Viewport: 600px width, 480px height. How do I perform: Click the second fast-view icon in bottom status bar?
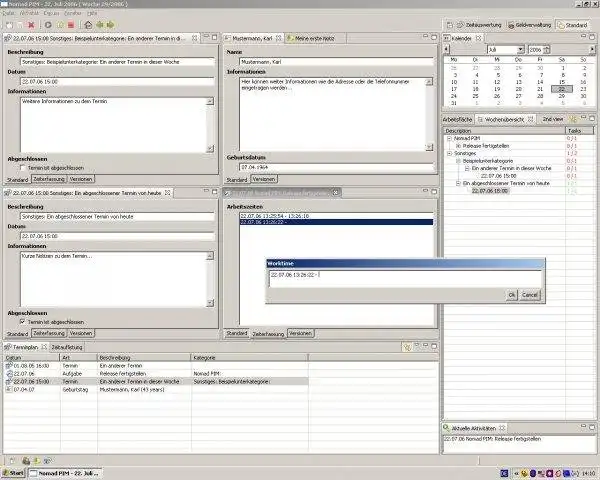26,460
